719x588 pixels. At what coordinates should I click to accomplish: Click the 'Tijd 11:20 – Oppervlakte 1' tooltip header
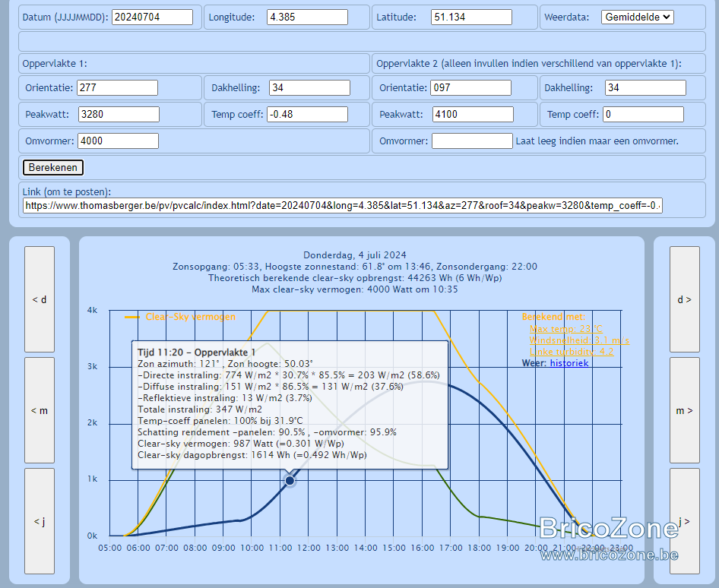coord(197,352)
